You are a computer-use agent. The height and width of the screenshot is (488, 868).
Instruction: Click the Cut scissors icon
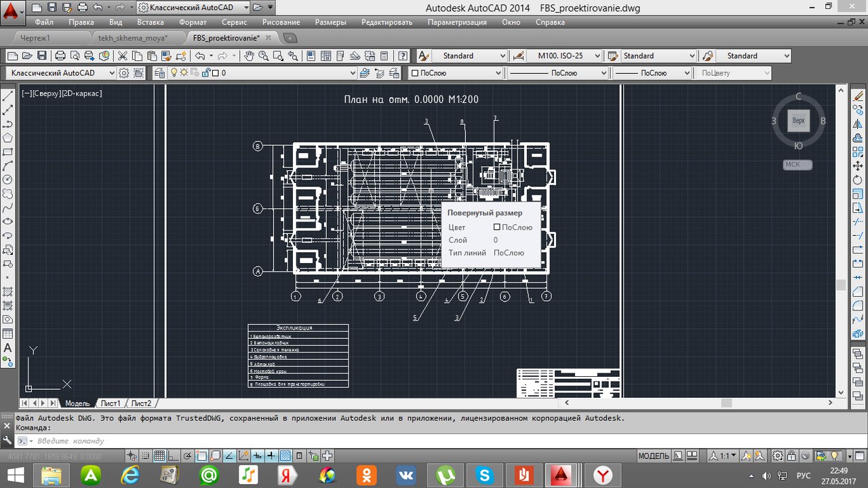point(122,56)
